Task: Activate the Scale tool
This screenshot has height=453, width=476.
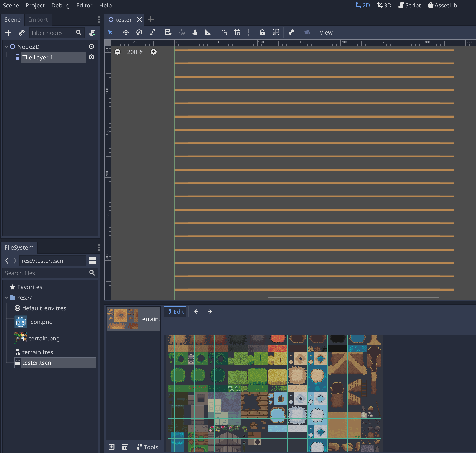Action: pyautogui.click(x=153, y=32)
